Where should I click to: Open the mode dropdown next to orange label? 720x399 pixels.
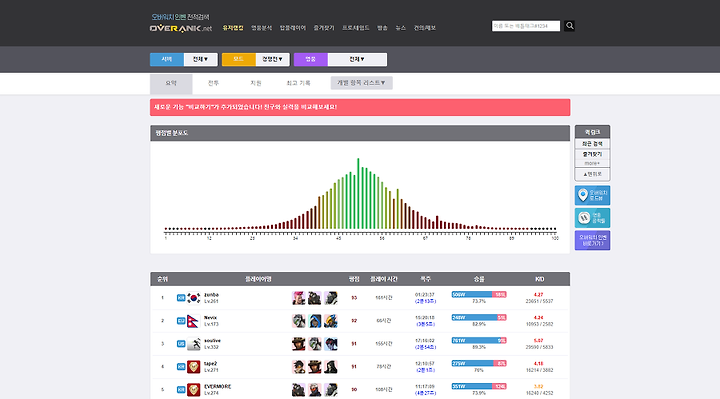[272, 59]
